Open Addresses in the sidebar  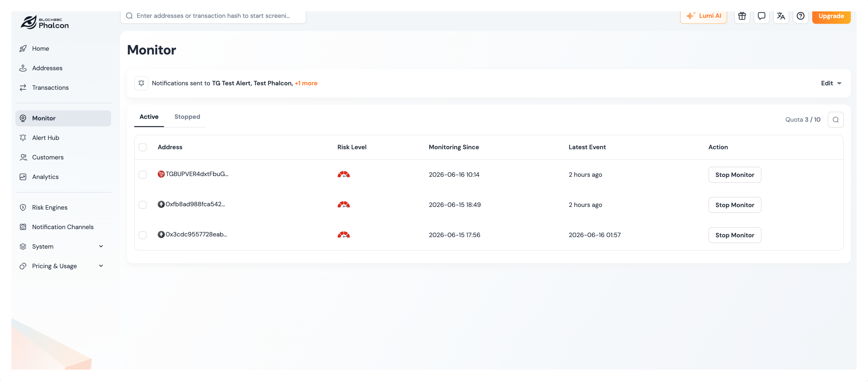[x=63, y=68]
